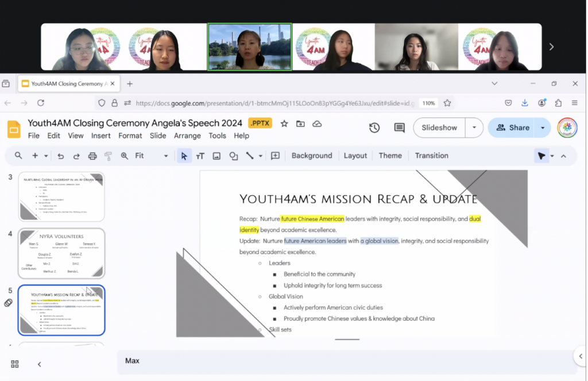Open the Slide menu

pyautogui.click(x=158, y=135)
